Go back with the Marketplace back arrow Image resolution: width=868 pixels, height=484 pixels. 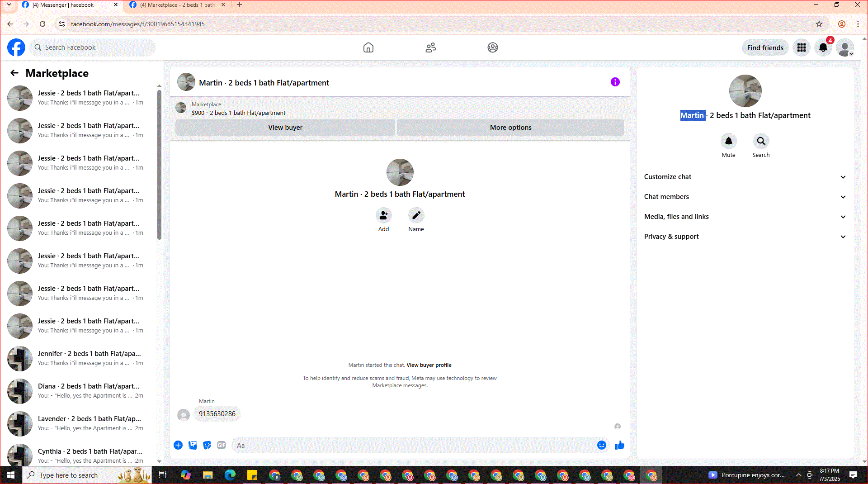point(14,73)
